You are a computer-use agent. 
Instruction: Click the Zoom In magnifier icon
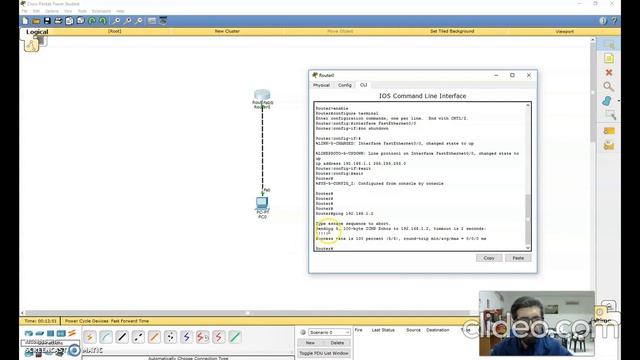(117, 21)
